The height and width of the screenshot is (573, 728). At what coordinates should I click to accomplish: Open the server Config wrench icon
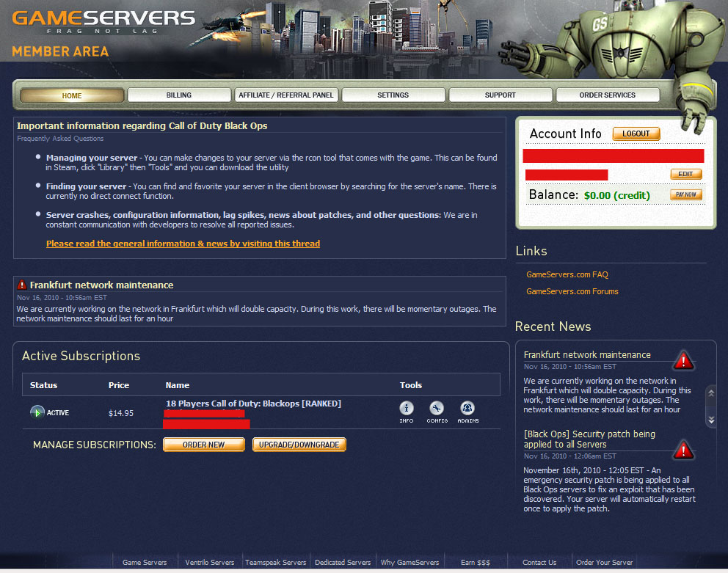(437, 408)
